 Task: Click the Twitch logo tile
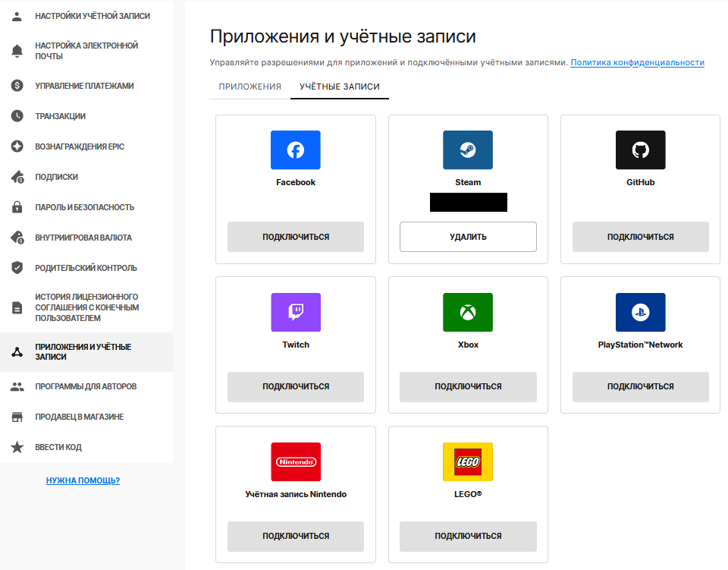(x=296, y=312)
